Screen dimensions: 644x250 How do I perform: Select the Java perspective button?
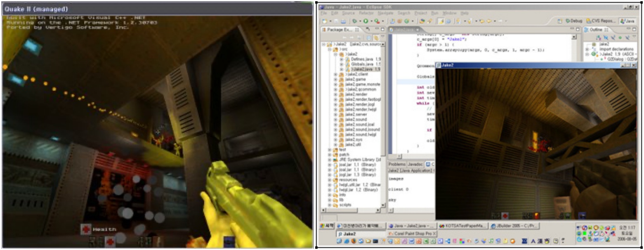[x=628, y=21]
